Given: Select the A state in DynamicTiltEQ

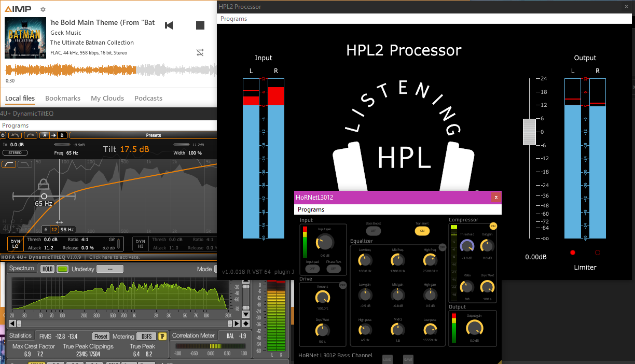Looking at the screenshot, I should (45, 135).
